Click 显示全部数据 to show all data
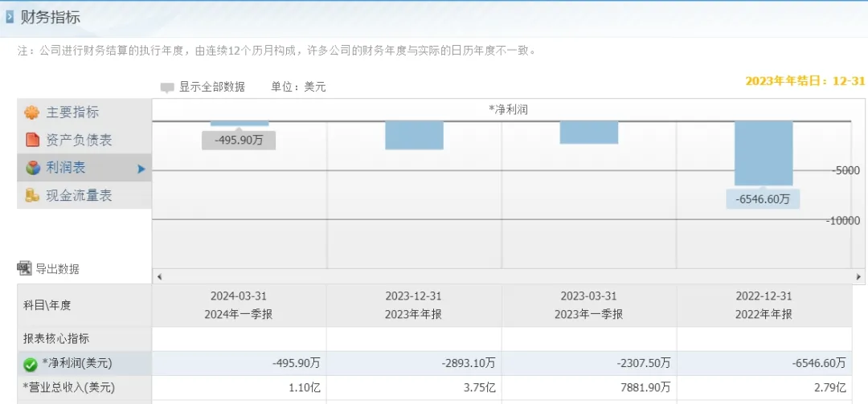The height and width of the screenshot is (404, 868). [x=212, y=87]
